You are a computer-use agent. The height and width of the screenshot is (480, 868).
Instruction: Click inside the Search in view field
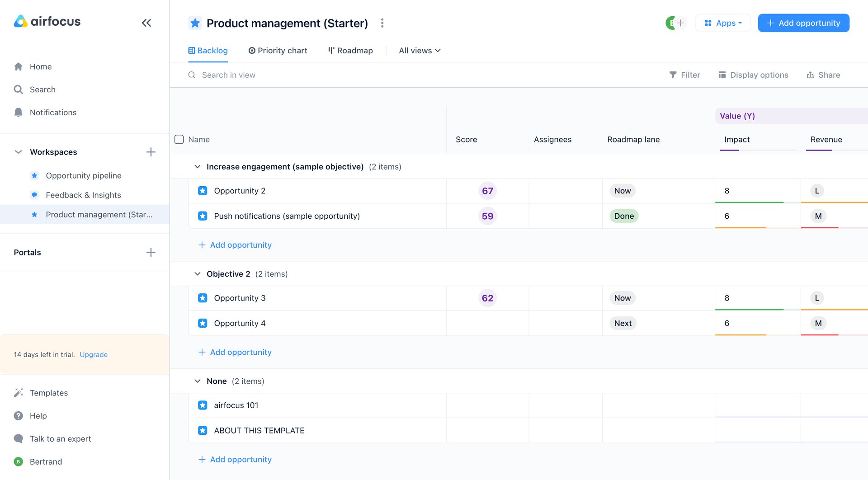coord(229,75)
